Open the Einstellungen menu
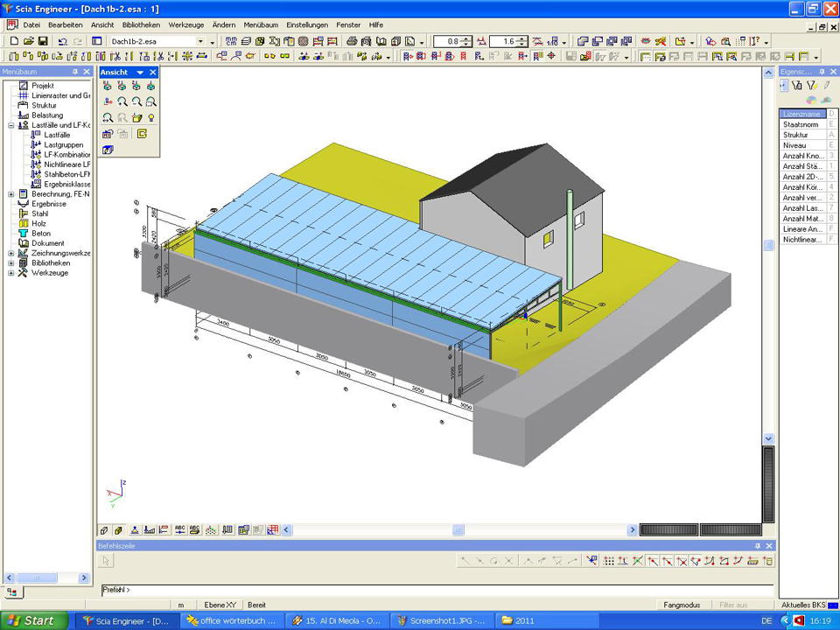This screenshot has width=840, height=630. coord(306,25)
